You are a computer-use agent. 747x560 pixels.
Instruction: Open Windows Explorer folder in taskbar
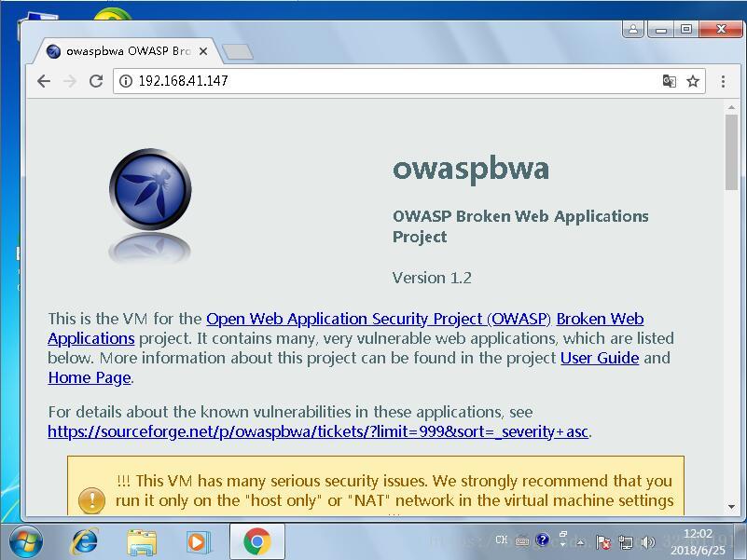tap(142, 542)
